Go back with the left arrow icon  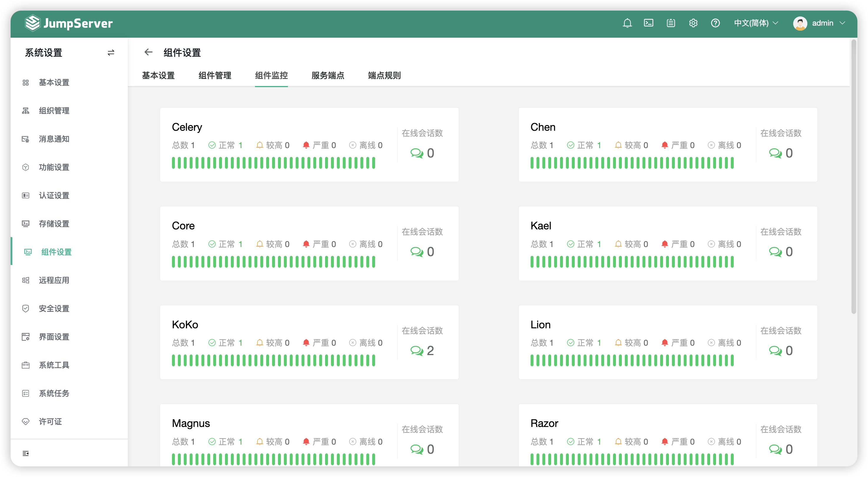point(148,52)
